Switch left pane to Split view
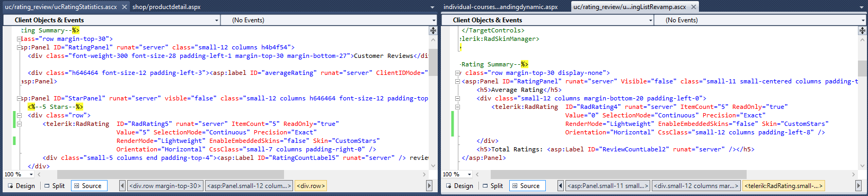Image resolution: width=868 pixels, height=196 pixels. pos(55,186)
